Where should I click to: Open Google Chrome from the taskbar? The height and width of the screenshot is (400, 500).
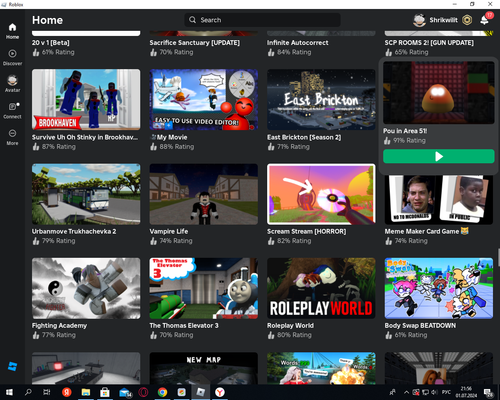click(162, 392)
